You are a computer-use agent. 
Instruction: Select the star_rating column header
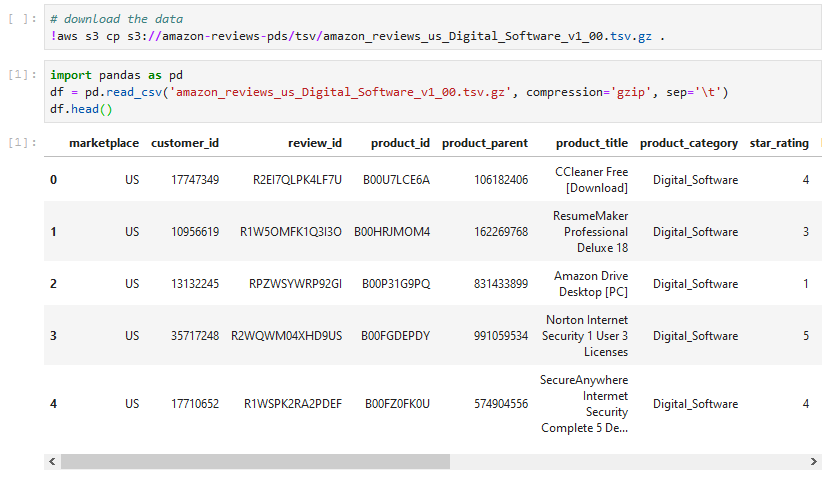tap(779, 143)
